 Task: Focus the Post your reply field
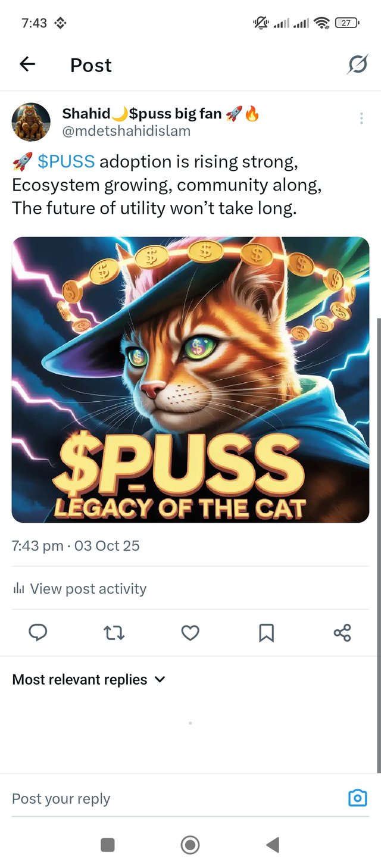(x=173, y=798)
